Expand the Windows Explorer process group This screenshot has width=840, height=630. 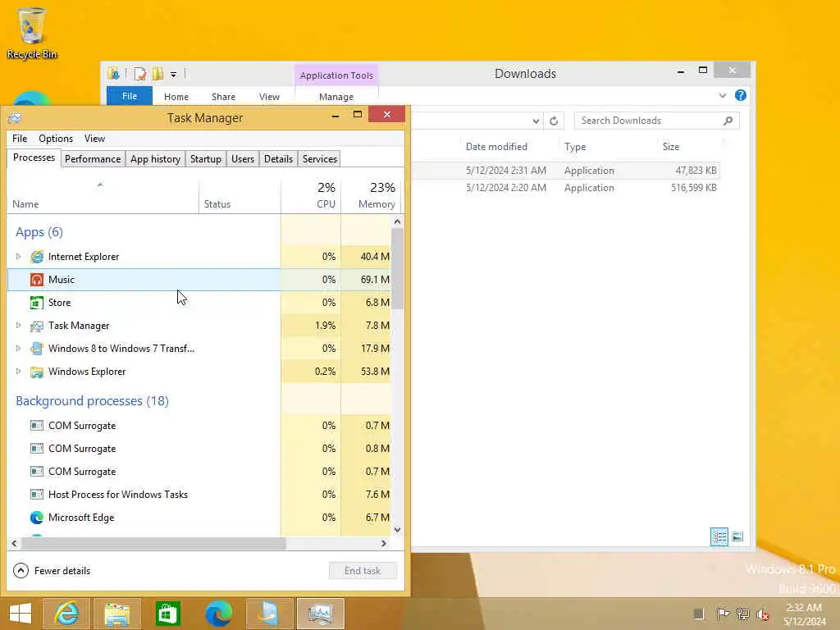tap(18, 372)
